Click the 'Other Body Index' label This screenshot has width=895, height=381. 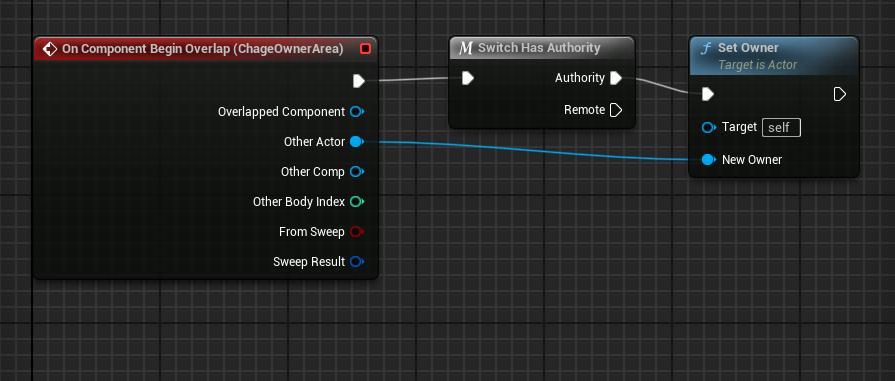pyautogui.click(x=299, y=202)
